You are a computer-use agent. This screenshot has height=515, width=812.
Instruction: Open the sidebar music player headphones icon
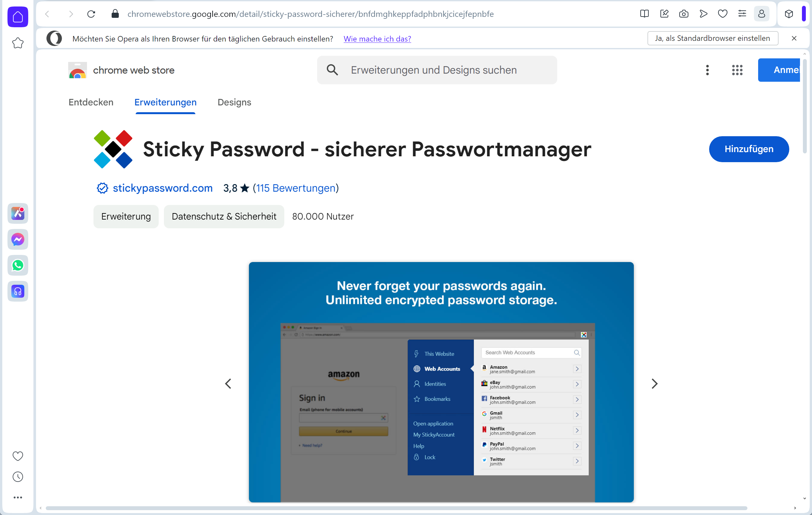pyautogui.click(x=18, y=291)
